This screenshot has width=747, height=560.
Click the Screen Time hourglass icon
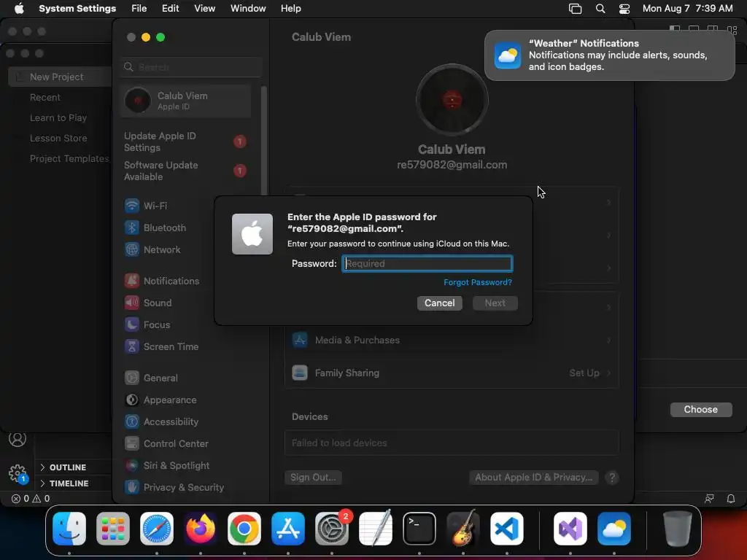click(x=132, y=346)
